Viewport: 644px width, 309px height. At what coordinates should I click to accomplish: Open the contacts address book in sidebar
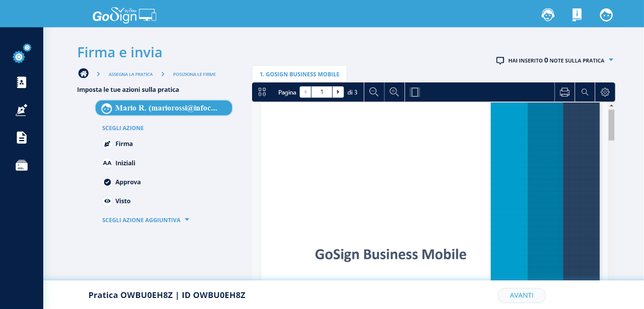[x=22, y=82]
